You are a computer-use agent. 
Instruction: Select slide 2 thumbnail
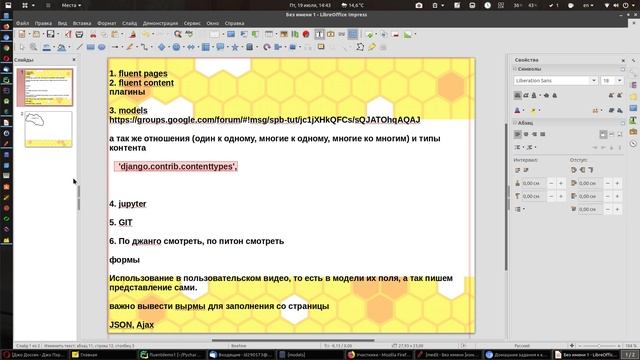coord(48,129)
